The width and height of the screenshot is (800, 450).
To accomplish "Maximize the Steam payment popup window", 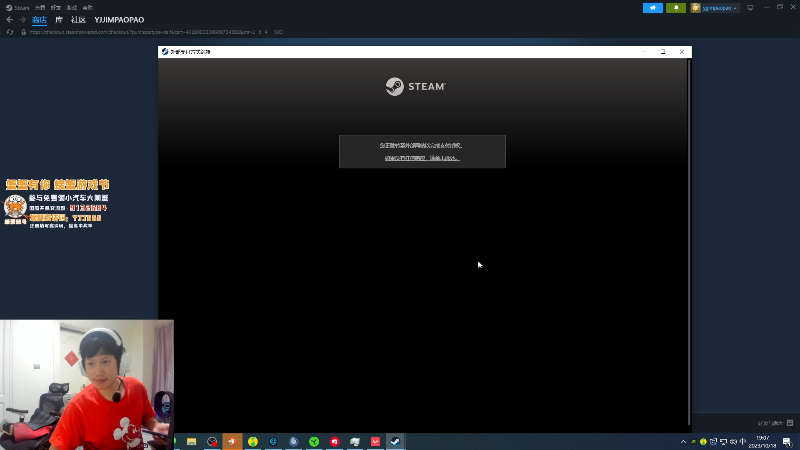I will pos(663,52).
